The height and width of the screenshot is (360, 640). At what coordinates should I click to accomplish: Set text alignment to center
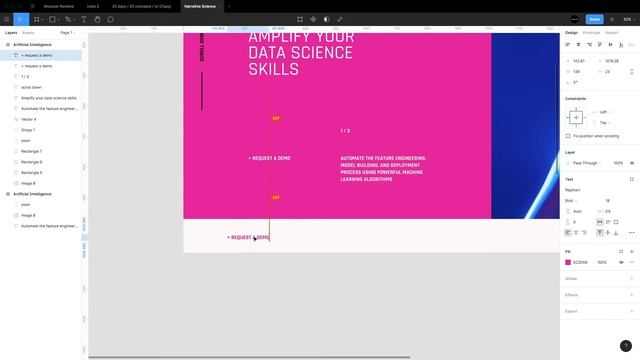pyautogui.click(x=576, y=233)
